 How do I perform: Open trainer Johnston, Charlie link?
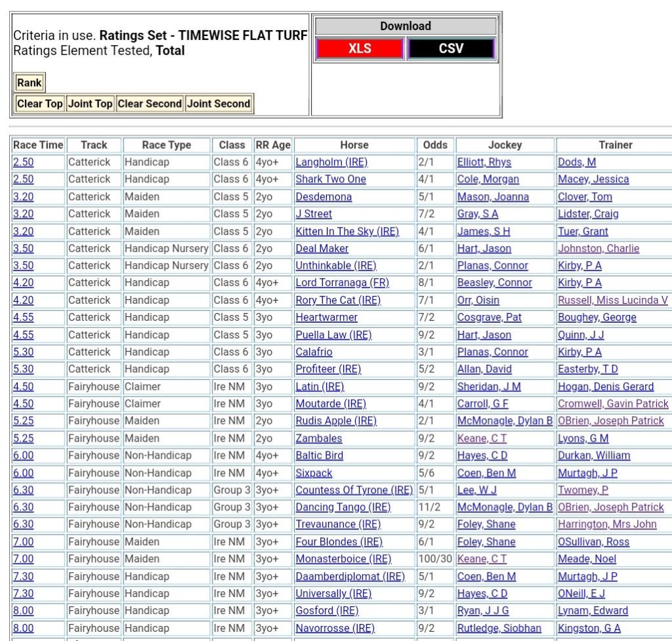click(x=598, y=249)
